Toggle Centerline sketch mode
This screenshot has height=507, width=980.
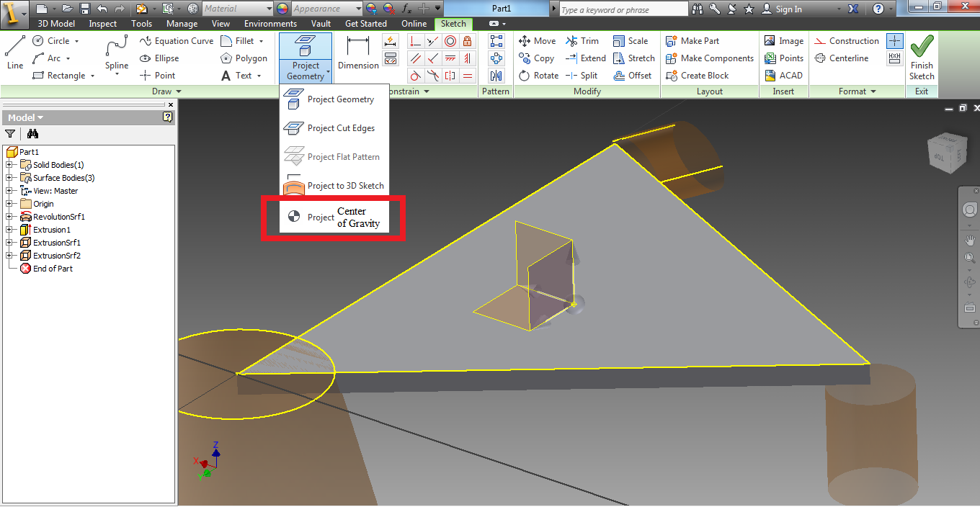click(x=845, y=58)
